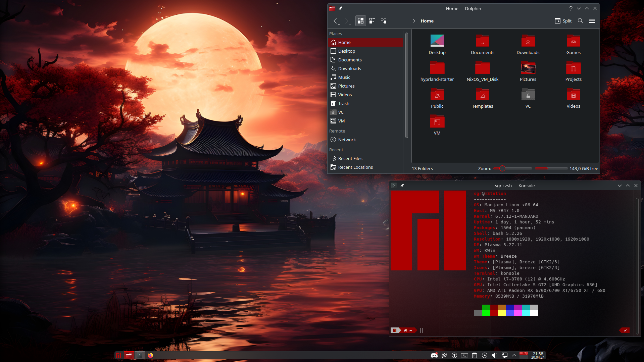Open the search icon in Dolphin toolbar
Screen dimensions: 644x362
580,21
